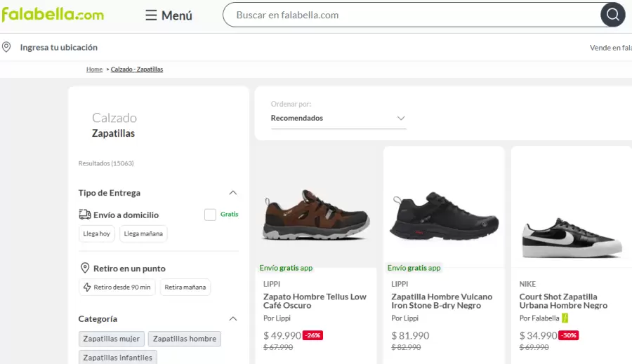Type in the Buscar en falabella.com field
This screenshot has width=632, height=364.
click(x=414, y=15)
